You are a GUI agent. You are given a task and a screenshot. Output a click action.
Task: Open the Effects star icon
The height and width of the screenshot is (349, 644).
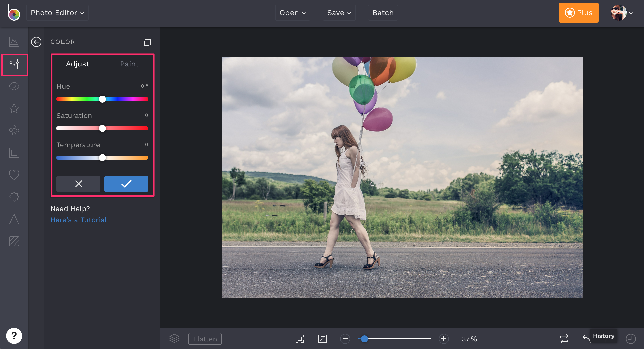14,108
